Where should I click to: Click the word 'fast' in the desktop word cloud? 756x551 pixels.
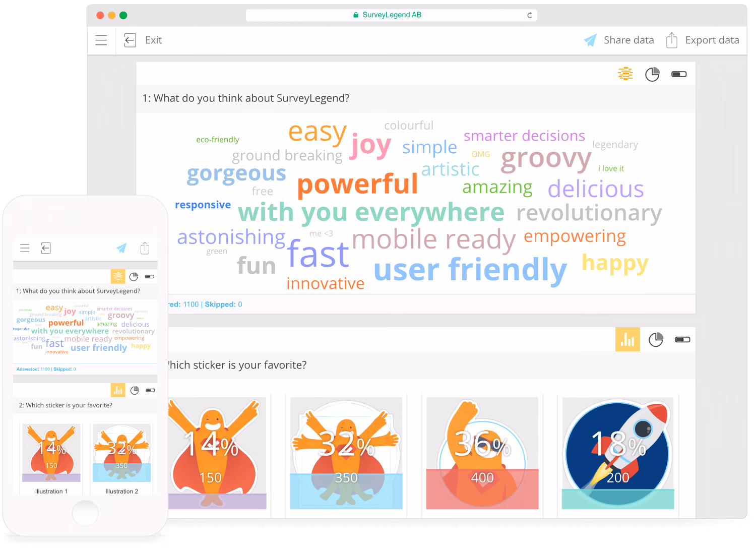click(x=318, y=254)
